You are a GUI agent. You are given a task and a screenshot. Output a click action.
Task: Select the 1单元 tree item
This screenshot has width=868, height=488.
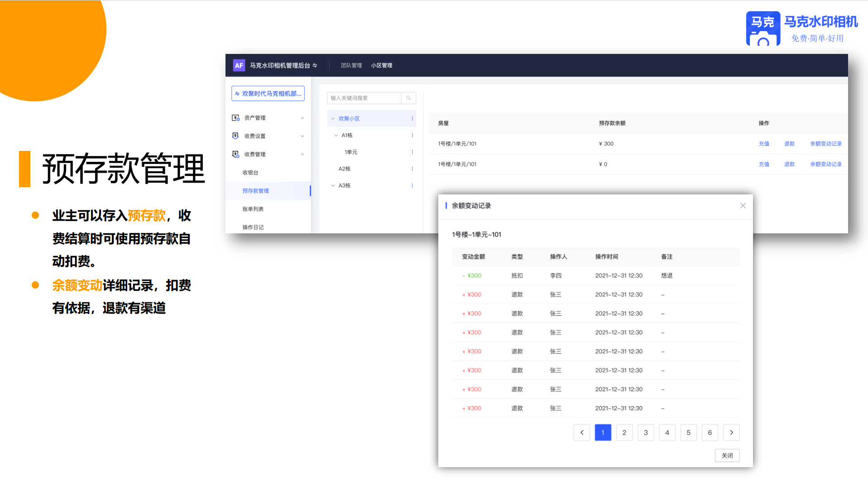[351, 152]
